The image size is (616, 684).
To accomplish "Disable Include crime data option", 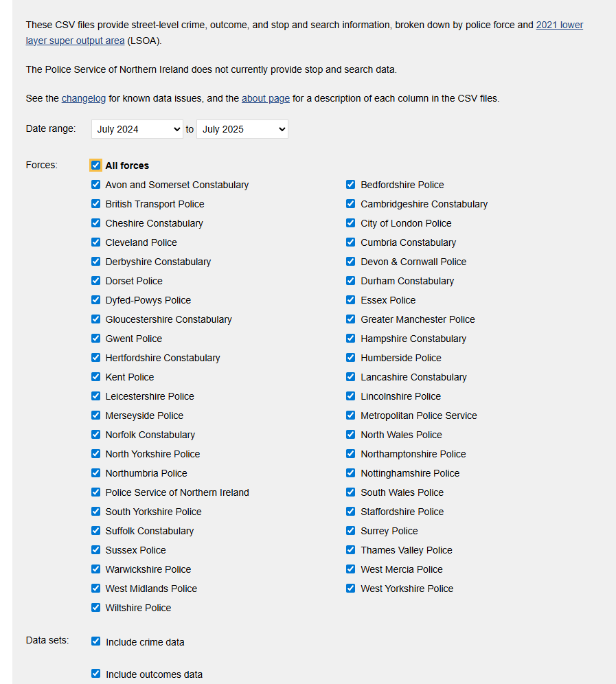I will [x=95, y=641].
